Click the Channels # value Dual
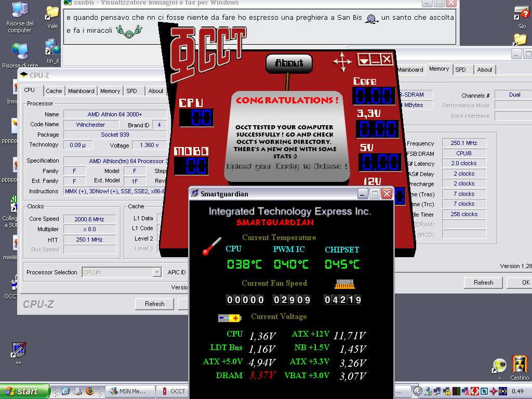Viewport: 532px width, 399px height. point(514,95)
